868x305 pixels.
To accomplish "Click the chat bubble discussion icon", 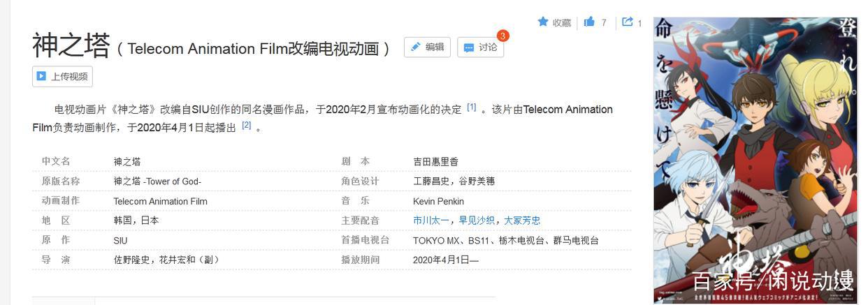I will click(x=469, y=47).
